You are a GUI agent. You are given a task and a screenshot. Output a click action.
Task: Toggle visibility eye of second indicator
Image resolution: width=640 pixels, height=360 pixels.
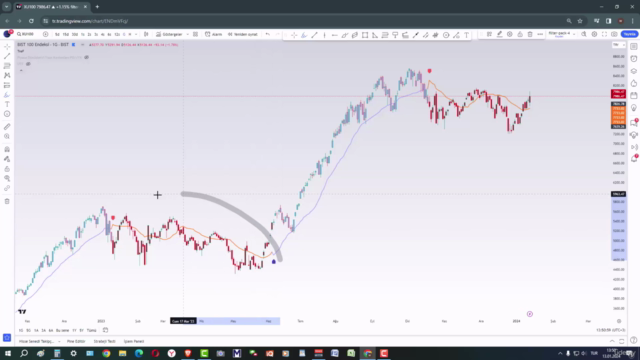28,64
